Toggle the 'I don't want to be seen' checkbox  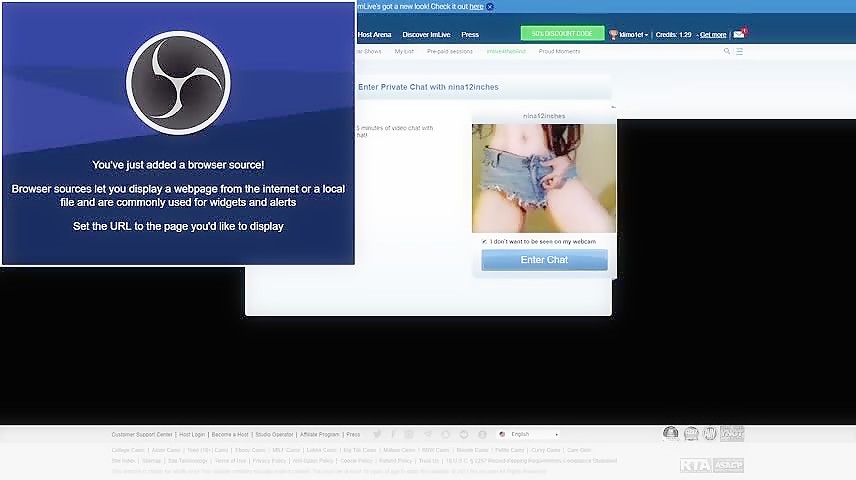coord(484,241)
